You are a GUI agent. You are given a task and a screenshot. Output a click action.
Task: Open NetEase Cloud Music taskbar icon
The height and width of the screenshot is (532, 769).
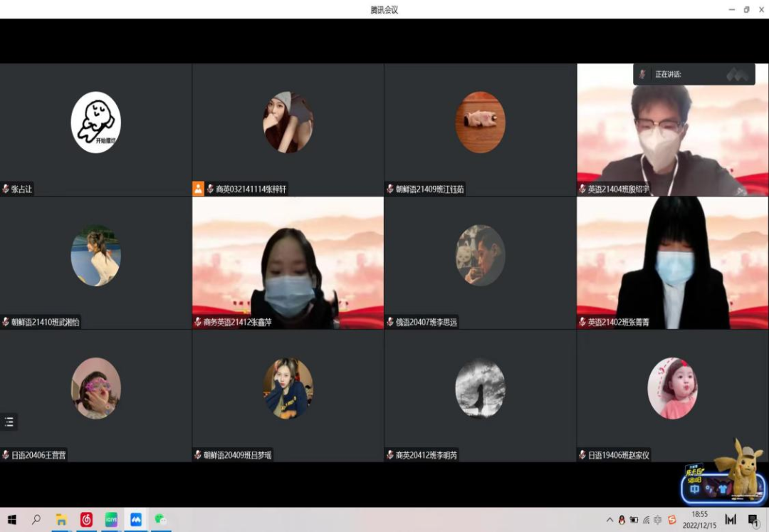(86, 520)
